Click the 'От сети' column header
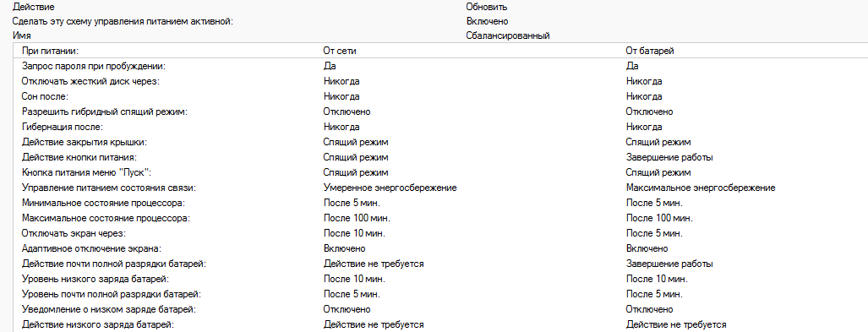868x332 pixels. pyautogui.click(x=340, y=51)
